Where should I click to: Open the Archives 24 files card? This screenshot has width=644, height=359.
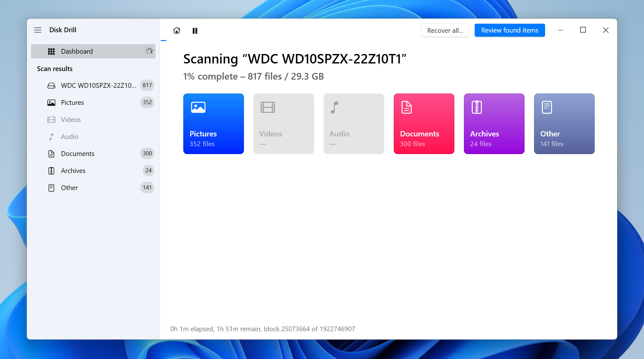[494, 124]
